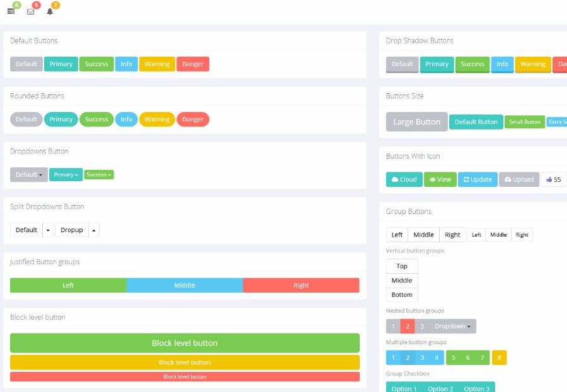Click the yellow Block level button
Screen dimensions: 567x392
tap(185, 362)
